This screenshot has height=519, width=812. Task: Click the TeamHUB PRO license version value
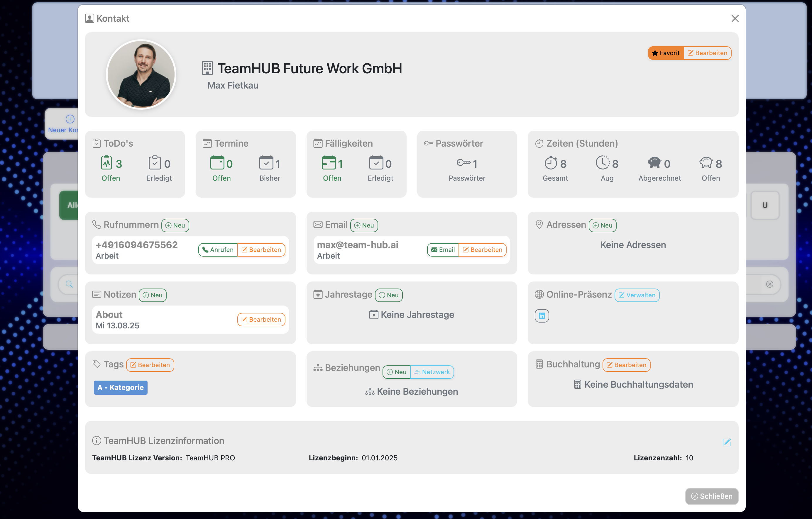coord(210,458)
